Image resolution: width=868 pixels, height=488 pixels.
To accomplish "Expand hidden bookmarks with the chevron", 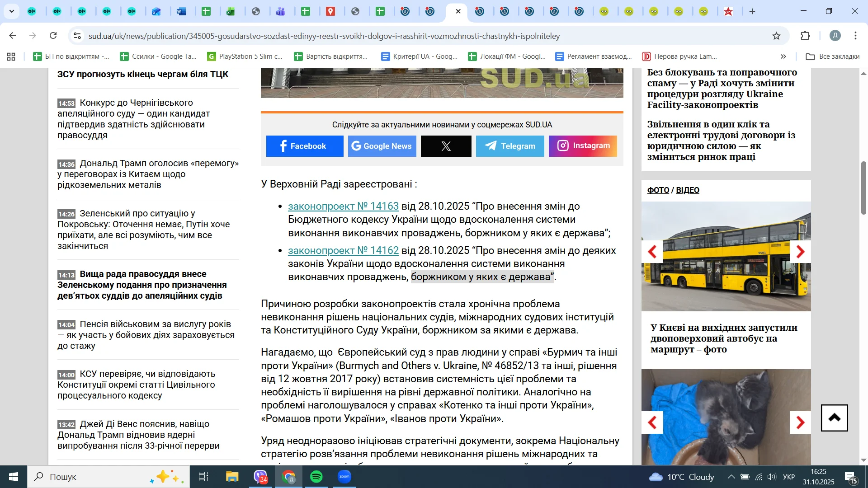I will pos(783,56).
